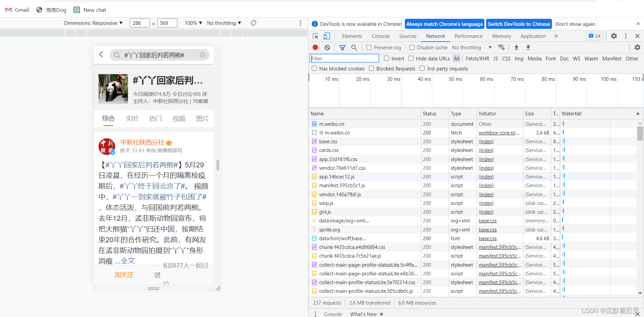Switch to the Console tab
Image resolution: width=644 pixels, height=317 pixels.
[x=381, y=36]
